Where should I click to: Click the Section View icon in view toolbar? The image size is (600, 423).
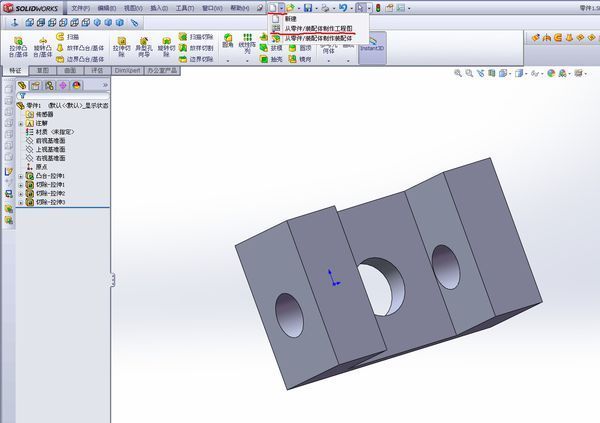coord(492,73)
